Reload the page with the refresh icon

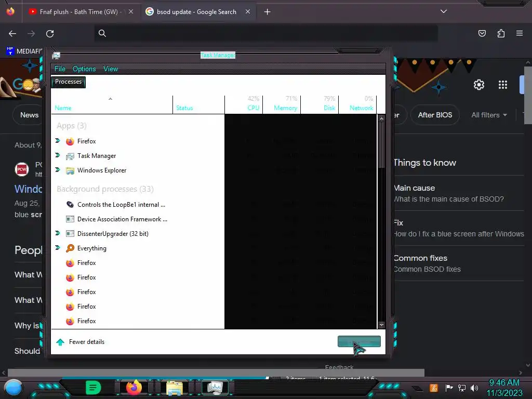(x=50, y=34)
